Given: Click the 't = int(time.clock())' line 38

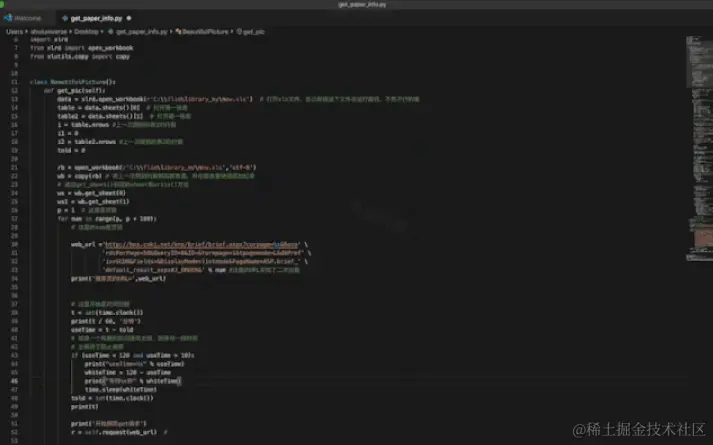Looking at the screenshot, I should tap(107, 313).
